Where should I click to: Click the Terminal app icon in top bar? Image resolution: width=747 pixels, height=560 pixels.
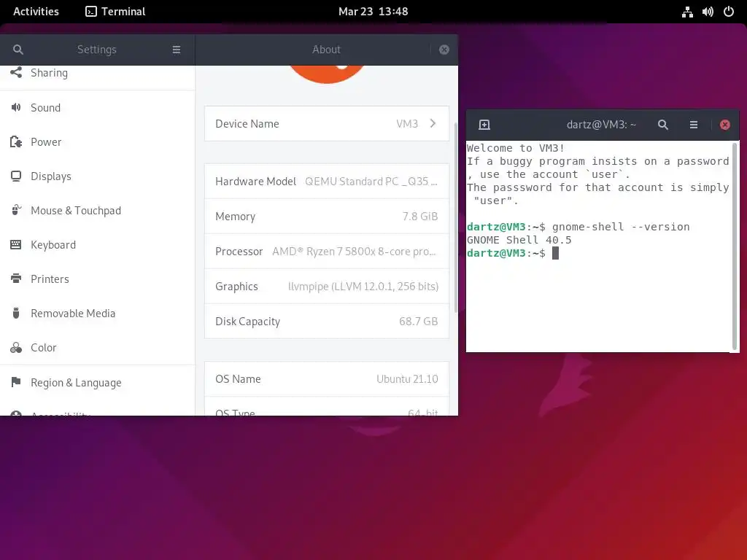click(91, 12)
